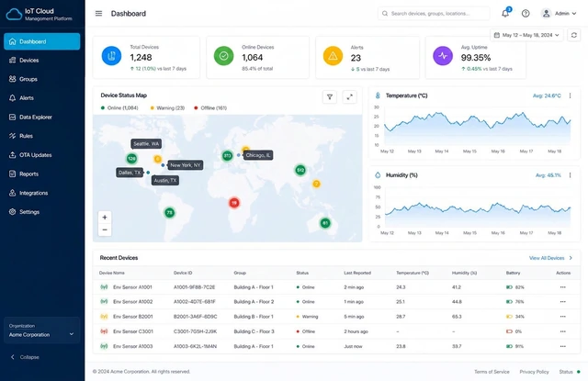
Task: Open Temperature chart options menu
Action: tap(570, 95)
